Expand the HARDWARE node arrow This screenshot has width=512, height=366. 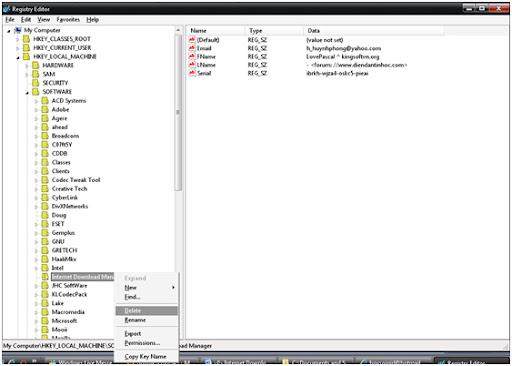click(27, 66)
